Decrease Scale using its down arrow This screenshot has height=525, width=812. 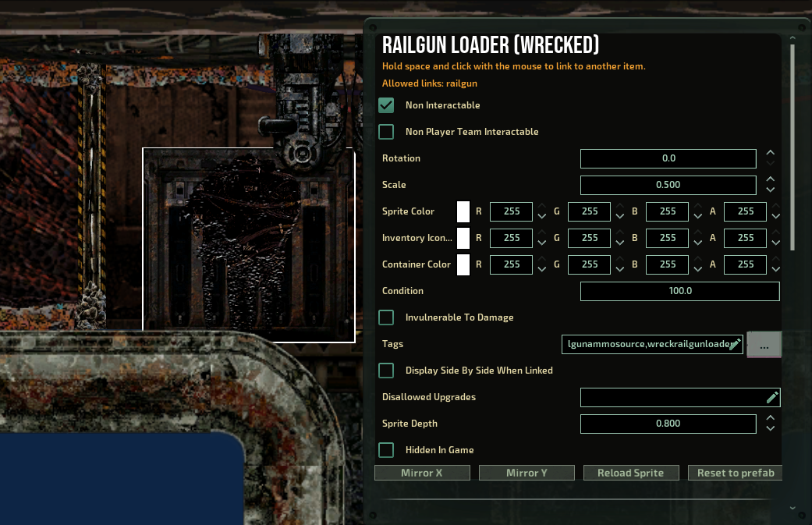pos(770,191)
